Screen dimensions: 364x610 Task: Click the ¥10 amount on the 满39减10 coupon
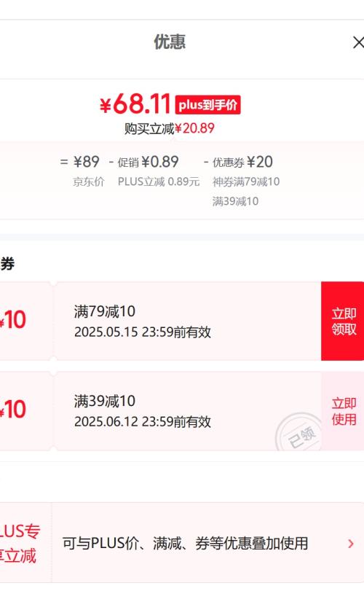(13, 410)
